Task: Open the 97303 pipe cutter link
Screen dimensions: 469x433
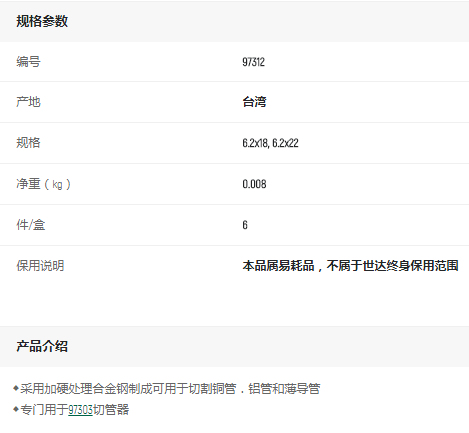Action: click(x=80, y=410)
